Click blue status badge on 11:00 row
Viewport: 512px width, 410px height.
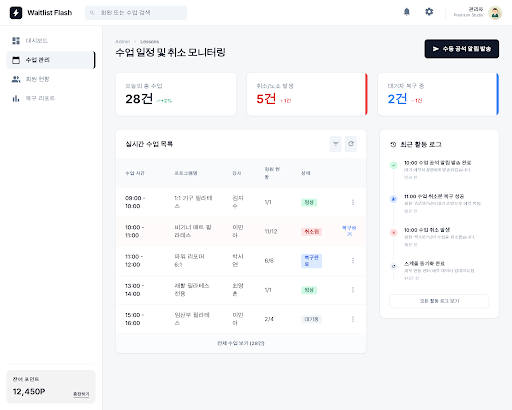311,261
